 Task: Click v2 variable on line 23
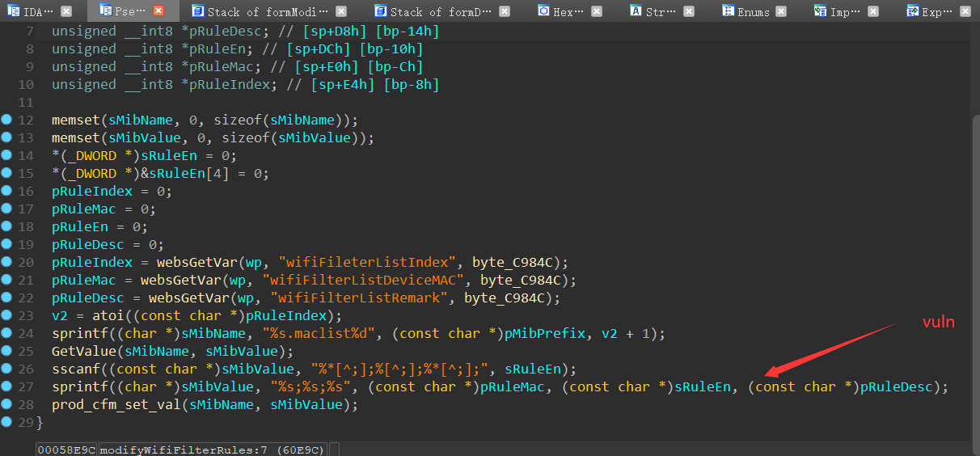coord(60,315)
